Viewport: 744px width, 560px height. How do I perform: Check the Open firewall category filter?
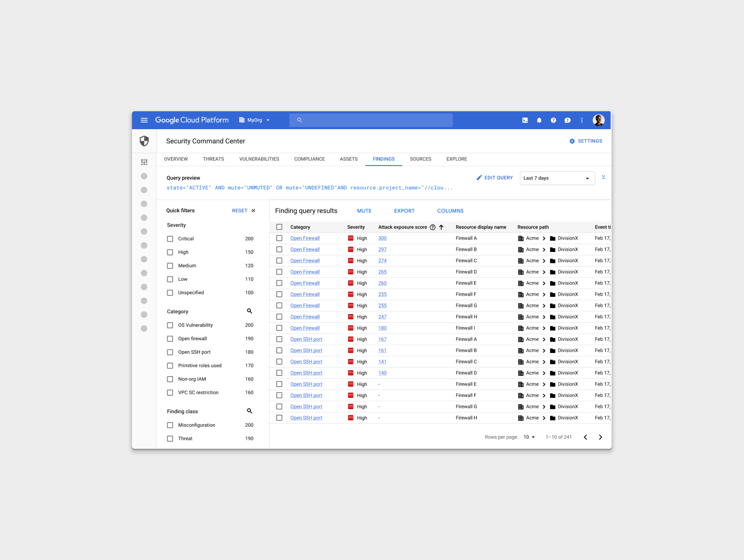[x=170, y=339]
